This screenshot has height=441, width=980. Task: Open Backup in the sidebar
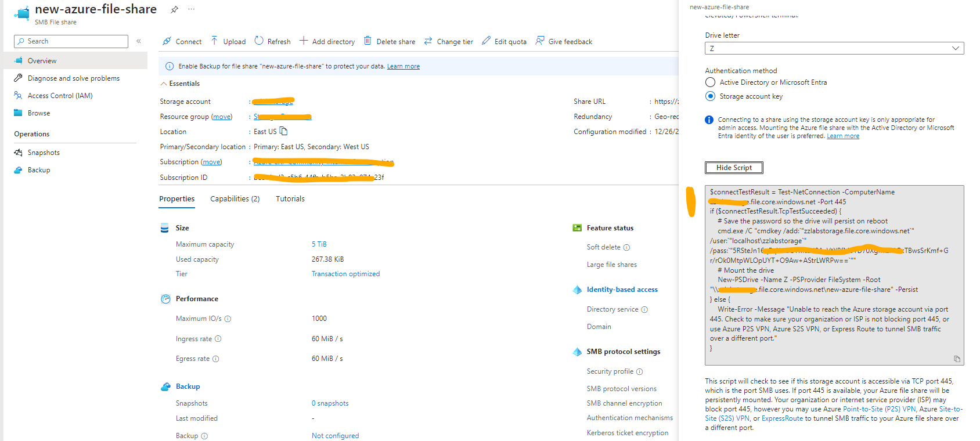pyautogui.click(x=39, y=170)
